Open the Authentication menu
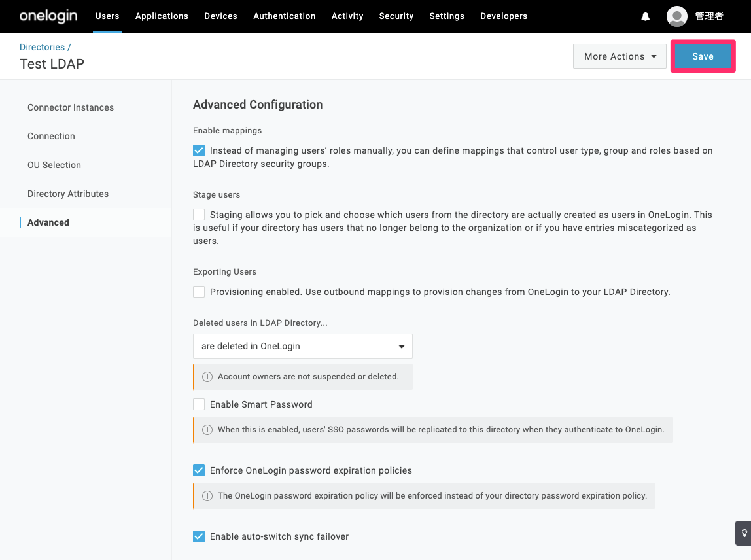The width and height of the screenshot is (751, 560). pos(285,16)
